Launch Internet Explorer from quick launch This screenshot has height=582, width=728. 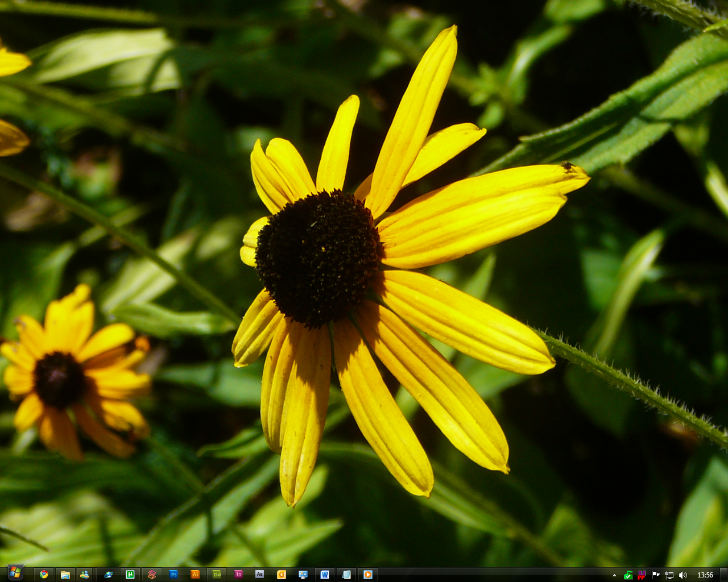(109, 575)
